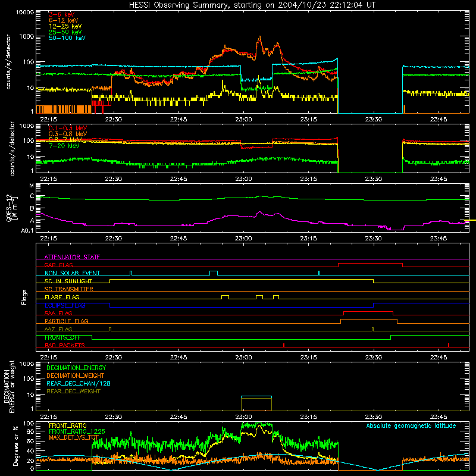This screenshot has width=476, height=476.
Task: Click the FRONT_RATIO_1225 legend label
Action: tap(77, 432)
